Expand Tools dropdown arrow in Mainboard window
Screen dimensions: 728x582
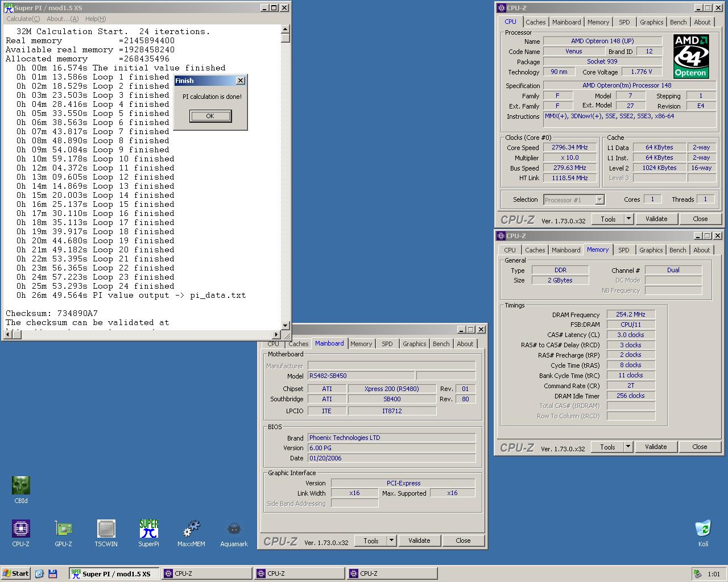391,541
